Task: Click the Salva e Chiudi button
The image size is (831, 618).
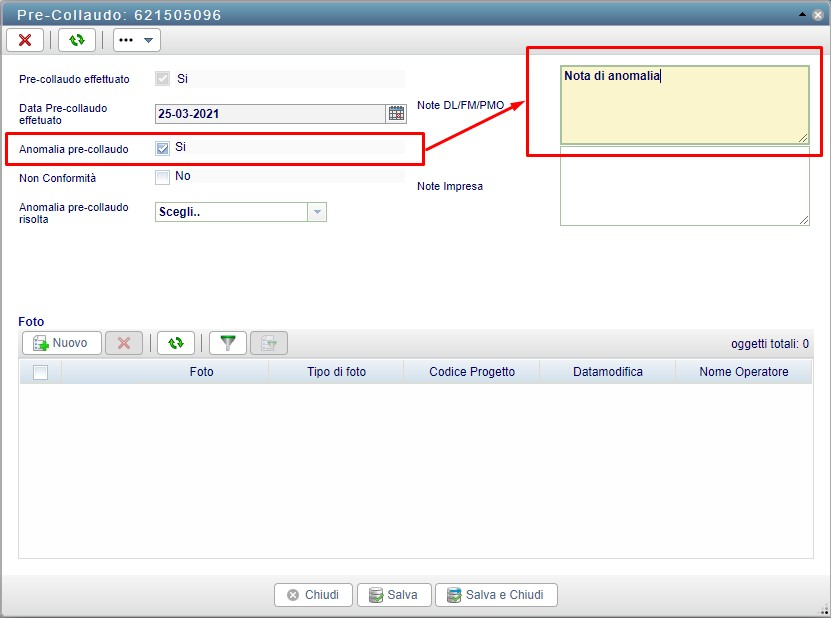Action: pos(495,595)
